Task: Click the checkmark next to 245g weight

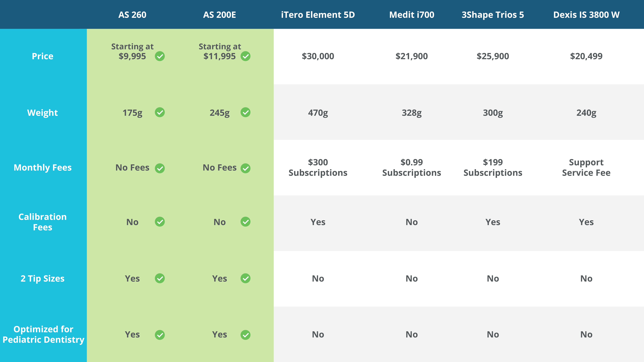Action: click(x=245, y=112)
